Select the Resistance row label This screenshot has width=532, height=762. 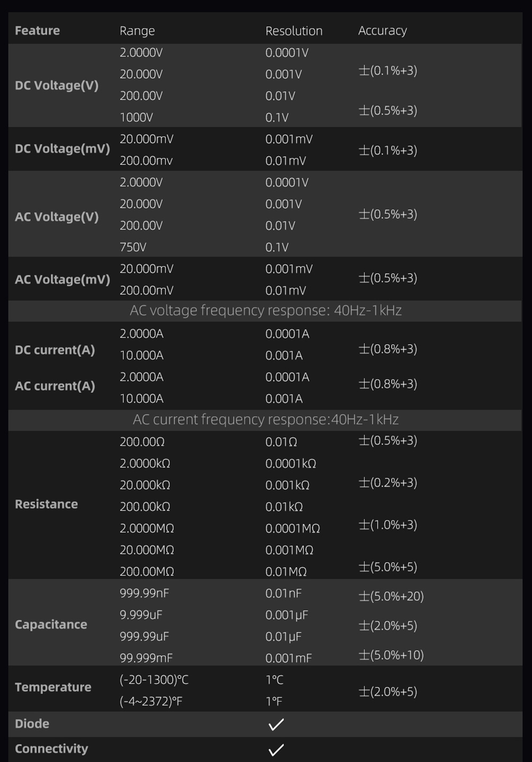pos(46,504)
